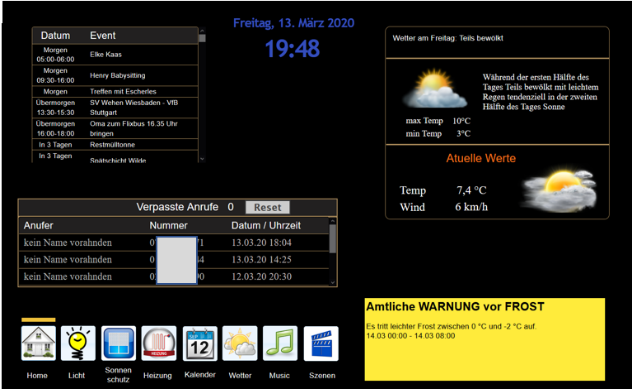
Task: Click the Kalender label in the navigation bar
Action: 200,374
